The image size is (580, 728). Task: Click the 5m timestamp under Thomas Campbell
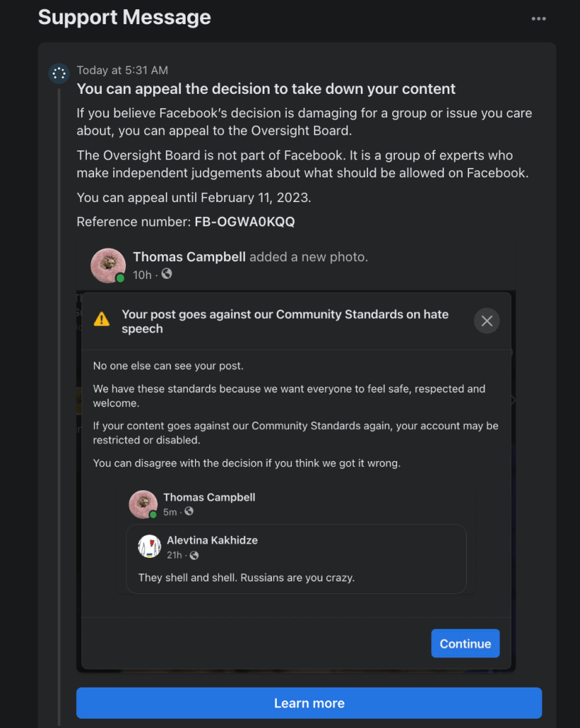pyautogui.click(x=171, y=512)
